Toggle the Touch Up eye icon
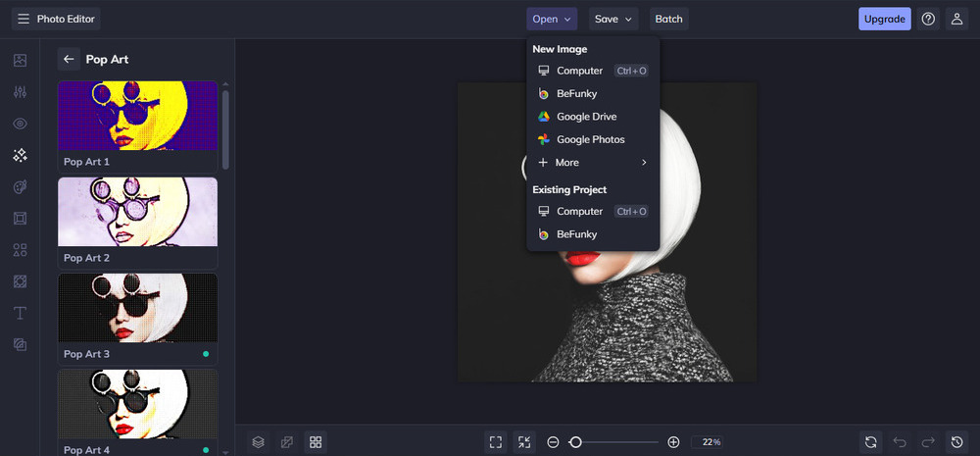 [x=20, y=124]
